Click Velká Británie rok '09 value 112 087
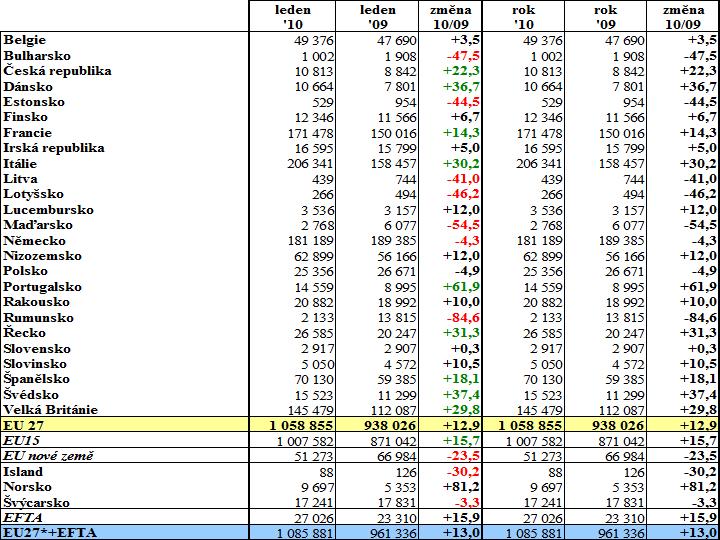 [x=622, y=410]
